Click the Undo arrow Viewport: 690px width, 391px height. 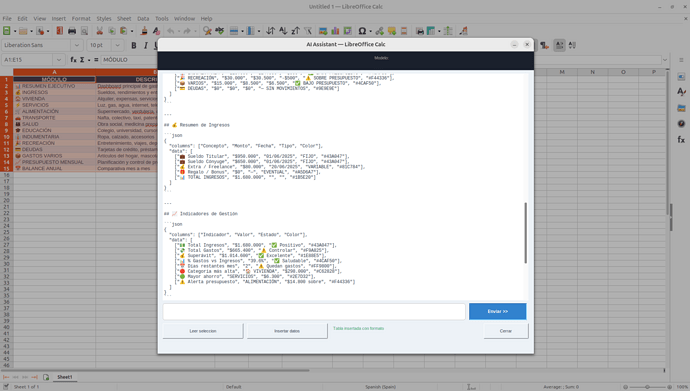pyautogui.click(x=170, y=31)
